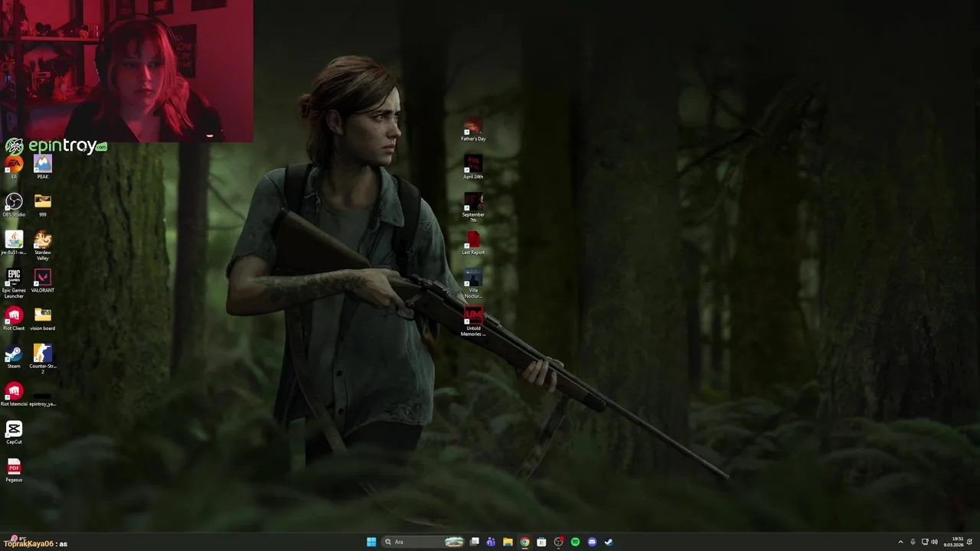The width and height of the screenshot is (980, 551).
Task: Launch Epic Games Launcher shortcut
Action: coord(14,283)
